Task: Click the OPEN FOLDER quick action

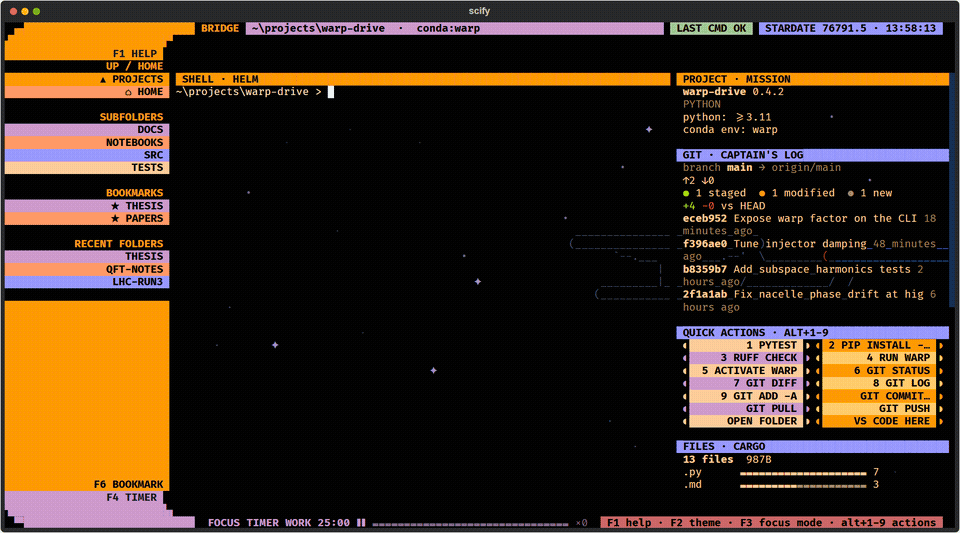Action: (746, 421)
